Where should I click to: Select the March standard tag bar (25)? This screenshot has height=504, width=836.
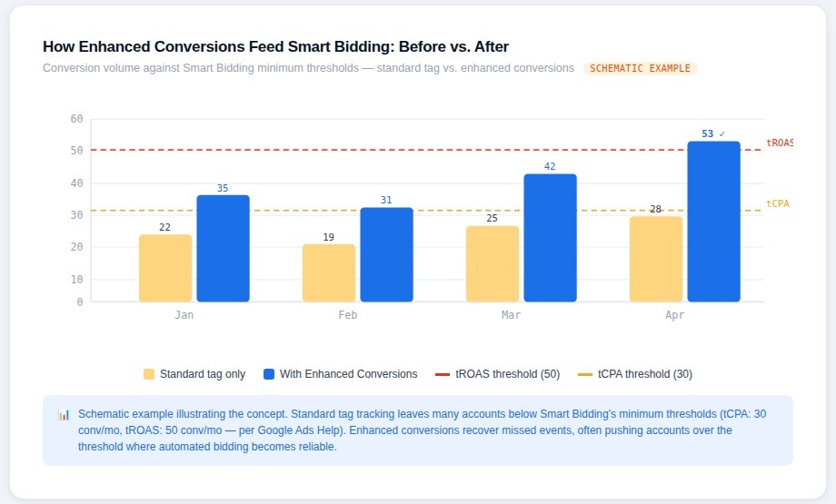click(x=493, y=263)
